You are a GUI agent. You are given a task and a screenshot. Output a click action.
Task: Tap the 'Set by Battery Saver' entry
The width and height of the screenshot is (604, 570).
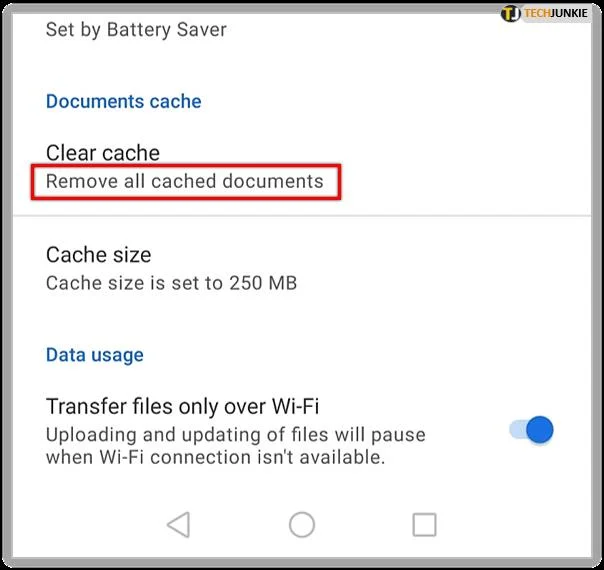tap(136, 30)
